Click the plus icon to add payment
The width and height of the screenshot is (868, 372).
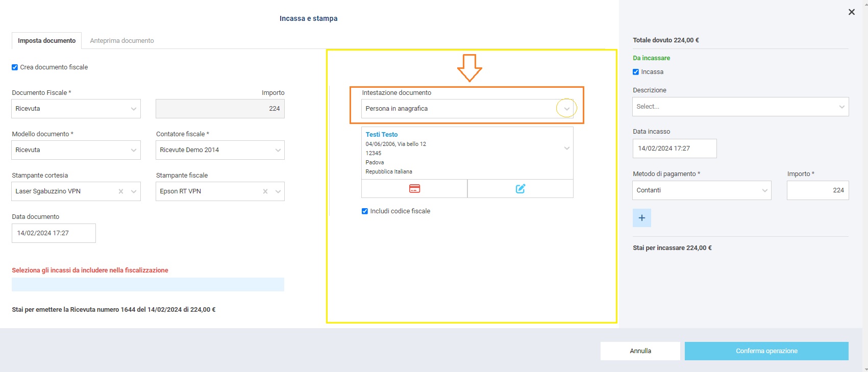[x=641, y=218]
